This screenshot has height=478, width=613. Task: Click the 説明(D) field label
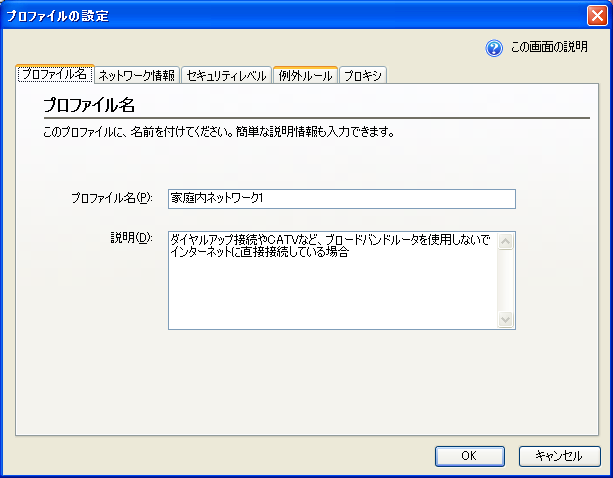[130, 239]
